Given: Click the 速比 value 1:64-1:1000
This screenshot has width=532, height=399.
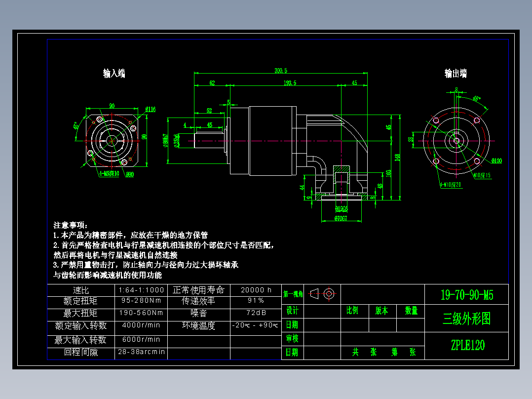Looking at the screenshot, I should click(x=142, y=290).
